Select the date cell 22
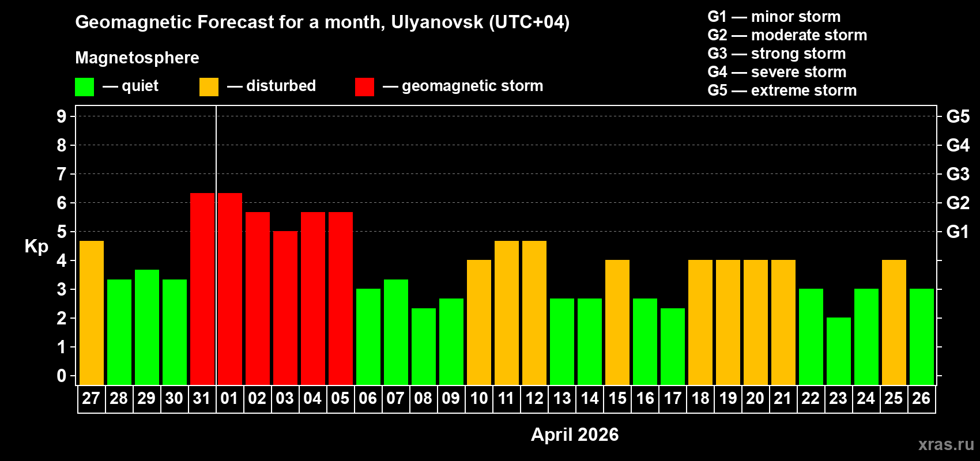Viewport: 980px width, 461px height. 811,399
